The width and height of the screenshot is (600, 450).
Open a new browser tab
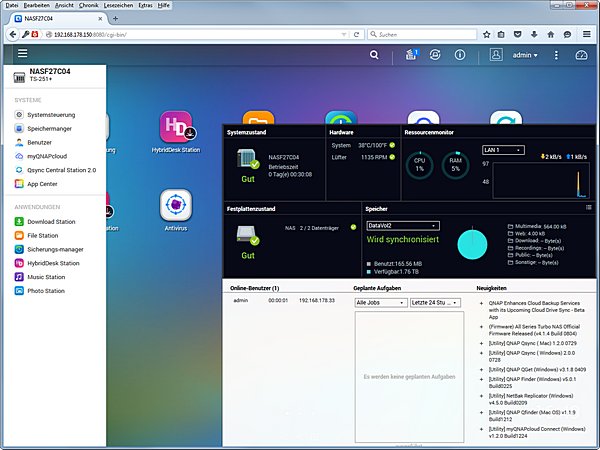(x=115, y=18)
